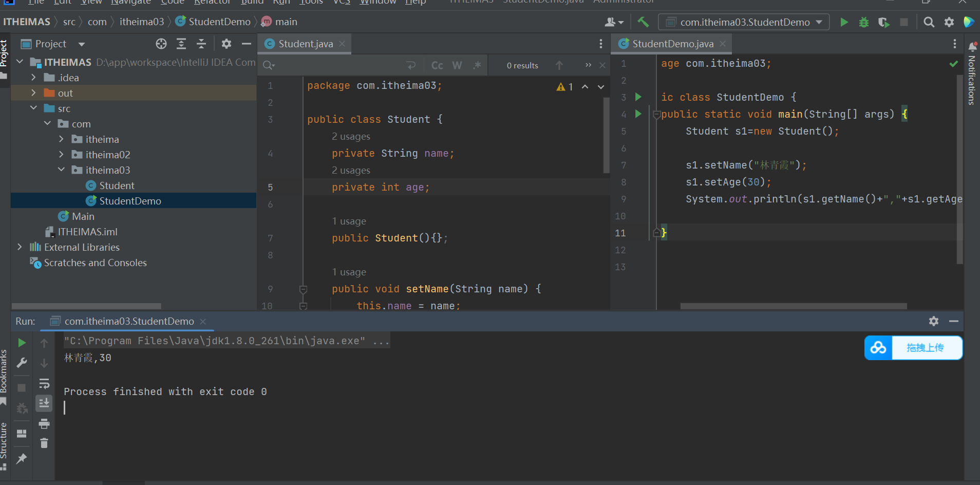Clear console with trash icon

(44, 443)
